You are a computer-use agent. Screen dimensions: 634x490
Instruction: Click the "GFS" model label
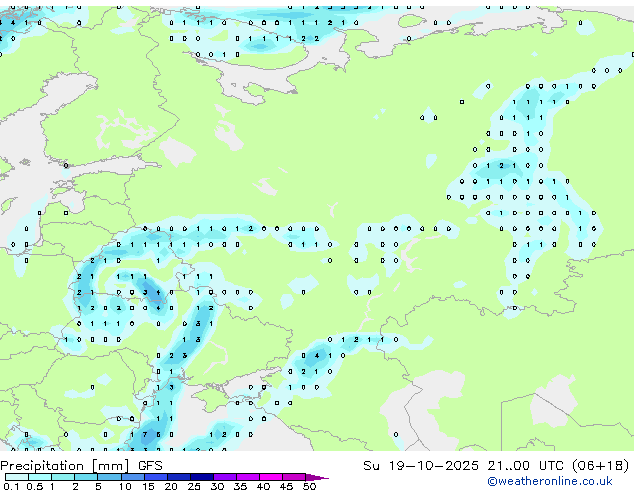pyautogui.click(x=150, y=466)
